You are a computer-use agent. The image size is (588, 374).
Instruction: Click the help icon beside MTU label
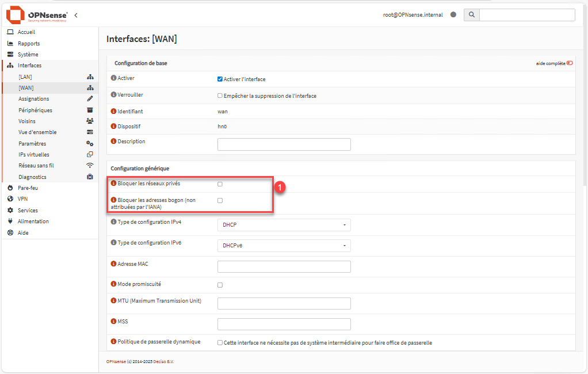pos(113,301)
